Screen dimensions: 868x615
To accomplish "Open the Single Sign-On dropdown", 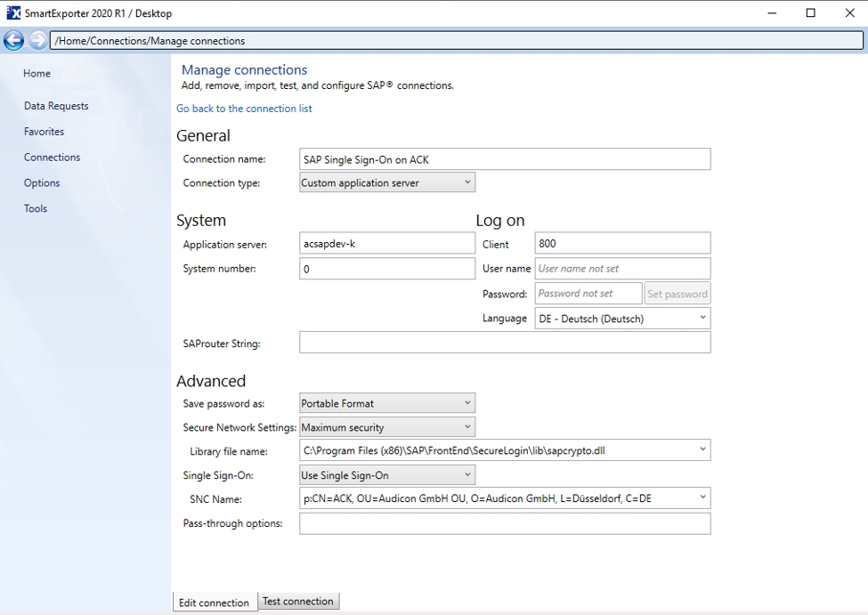I will [x=387, y=475].
